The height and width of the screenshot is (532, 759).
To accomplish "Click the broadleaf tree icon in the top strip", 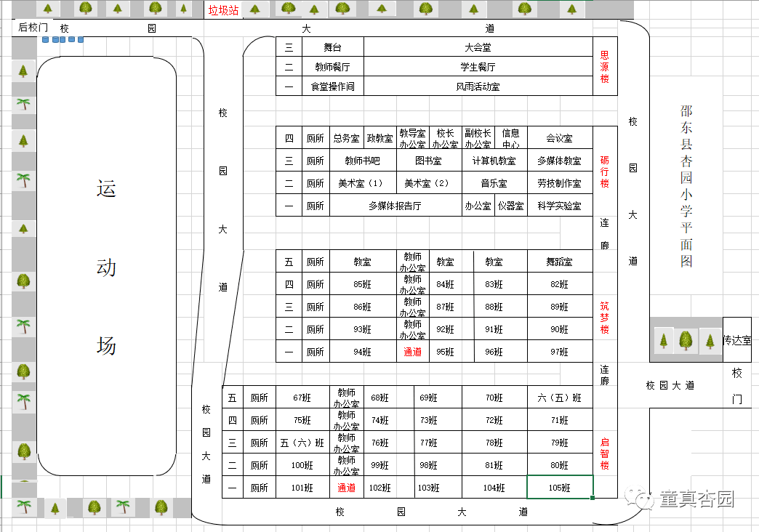I will coord(87,8).
